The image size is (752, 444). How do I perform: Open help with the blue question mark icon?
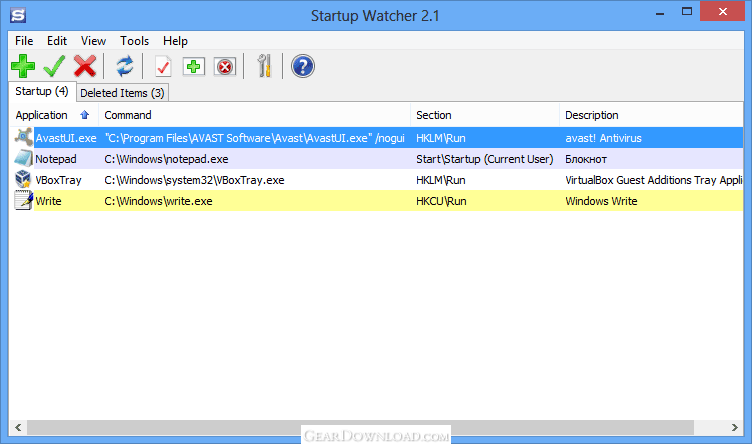302,67
